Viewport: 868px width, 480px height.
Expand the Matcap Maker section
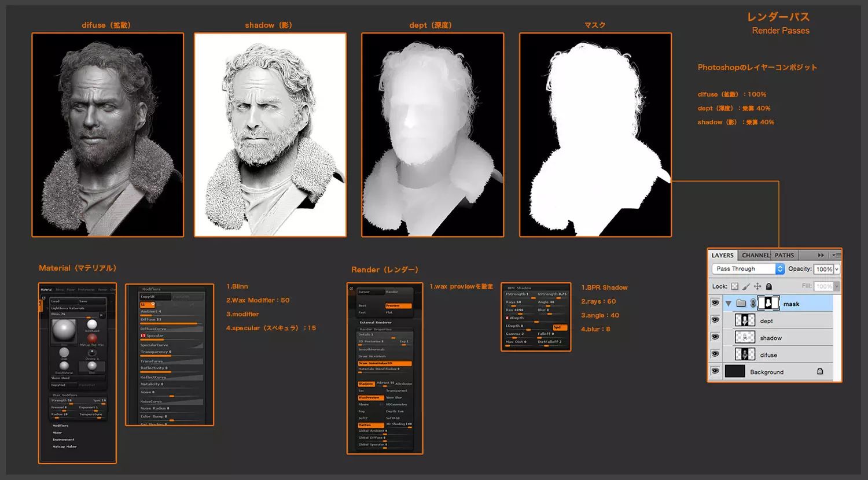point(64,446)
